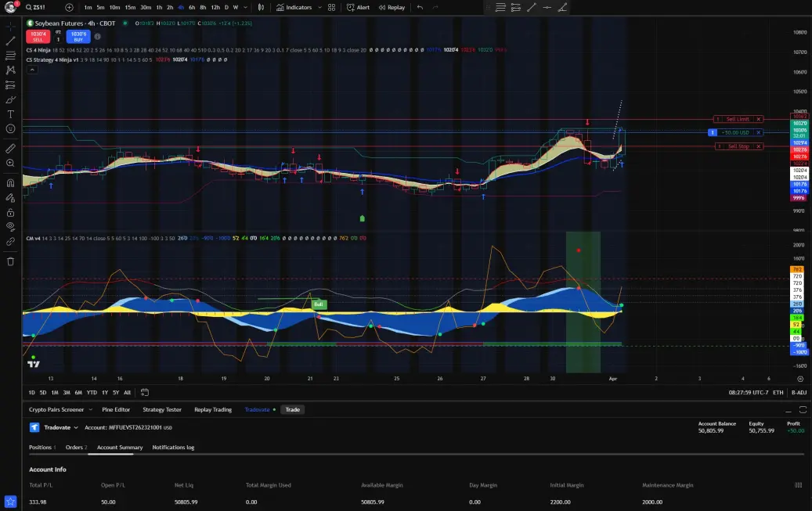Open the user profile avatar menu

coord(10,7)
